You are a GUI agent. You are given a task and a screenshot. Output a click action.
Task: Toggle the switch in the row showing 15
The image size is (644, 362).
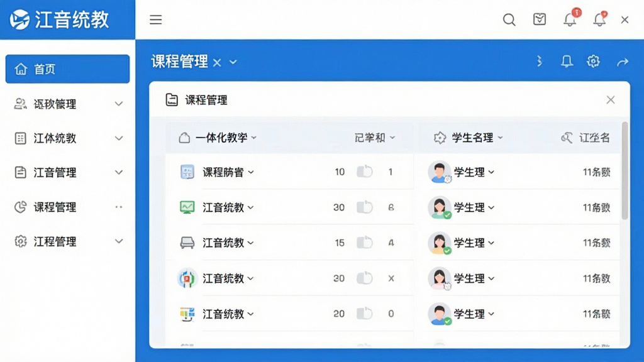364,243
